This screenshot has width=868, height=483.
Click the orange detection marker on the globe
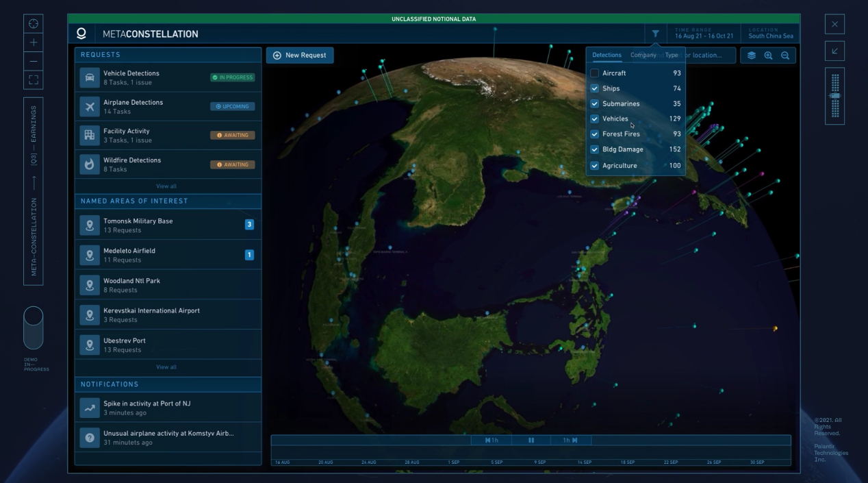(775, 329)
